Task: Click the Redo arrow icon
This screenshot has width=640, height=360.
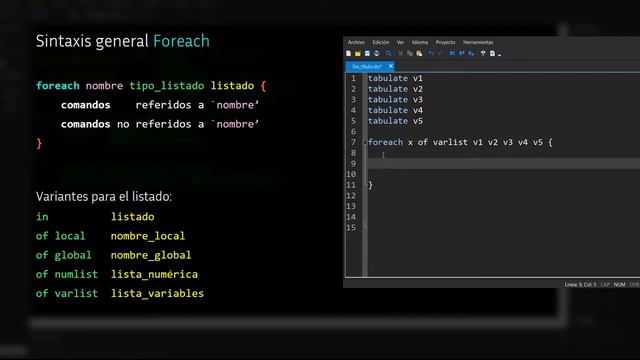Action: [440, 53]
